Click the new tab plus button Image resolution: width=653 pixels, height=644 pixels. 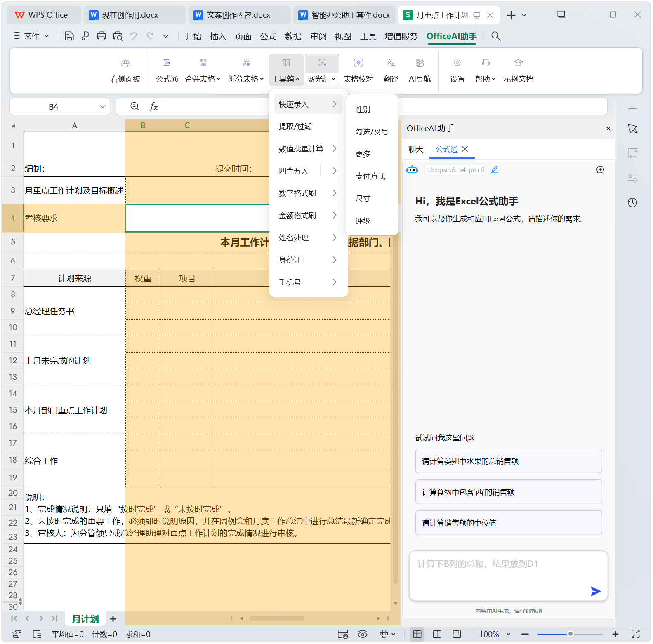click(x=511, y=15)
